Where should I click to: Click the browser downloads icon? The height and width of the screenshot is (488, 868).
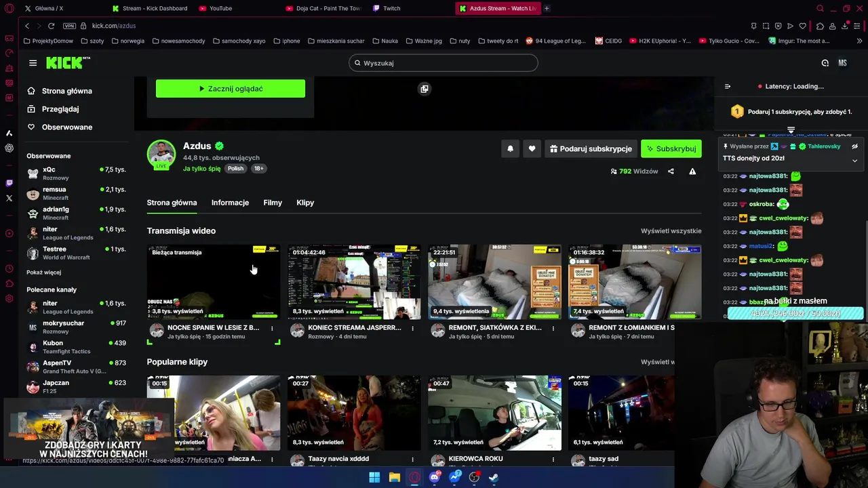(845, 26)
